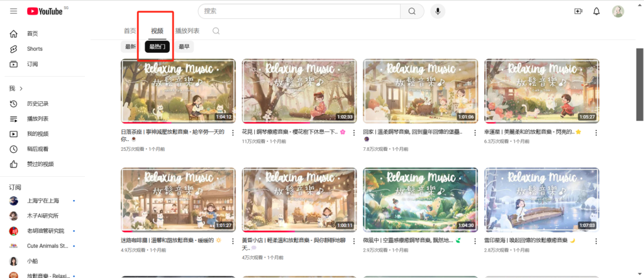Play the 微風中 video thumbnail
The width and height of the screenshot is (644, 278).
pyautogui.click(x=421, y=199)
